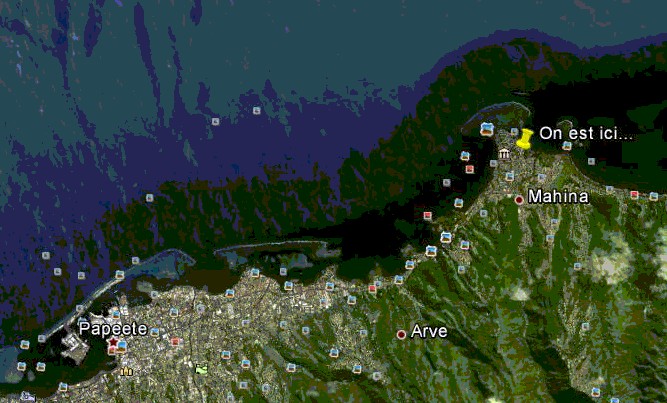Open the photo icon right of the red star
Screen dimensions: 667x403
click(x=122, y=346)
